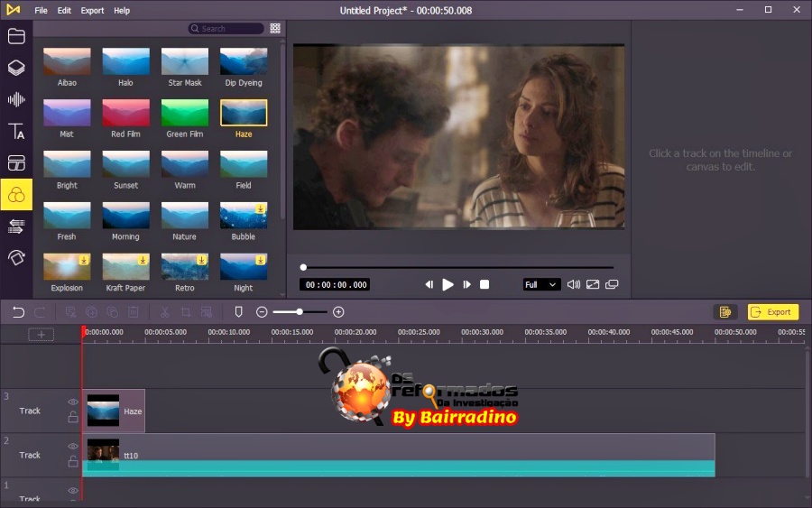This screenshot has height=508, width=812.
Task: Click the Split scissors tool
Action: pos(165,312)
